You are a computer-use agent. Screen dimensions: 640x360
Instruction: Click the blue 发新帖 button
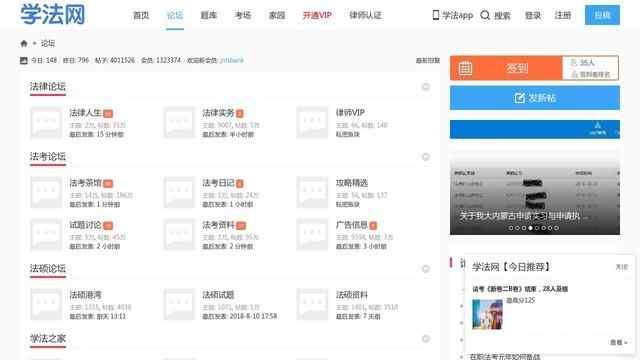tap(535, 98)
